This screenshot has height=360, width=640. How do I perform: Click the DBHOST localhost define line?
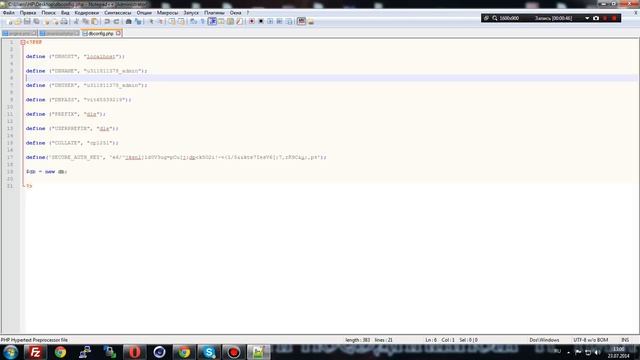75,56
